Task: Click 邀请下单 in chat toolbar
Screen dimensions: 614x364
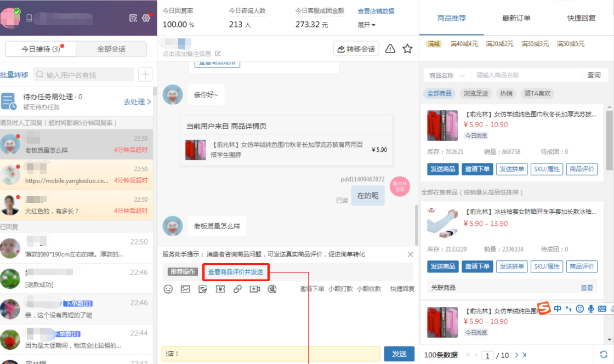Action: click(312, 289)
